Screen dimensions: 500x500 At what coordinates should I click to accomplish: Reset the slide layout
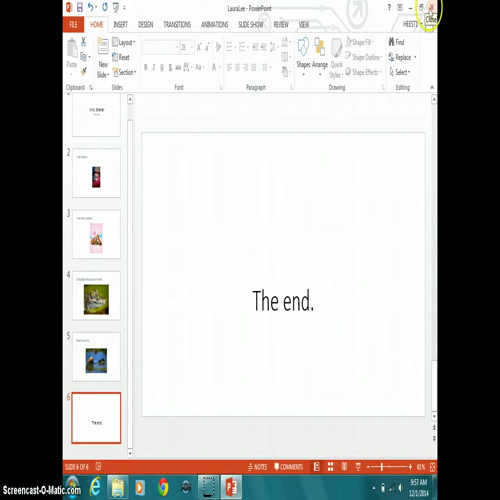[121, 57]
